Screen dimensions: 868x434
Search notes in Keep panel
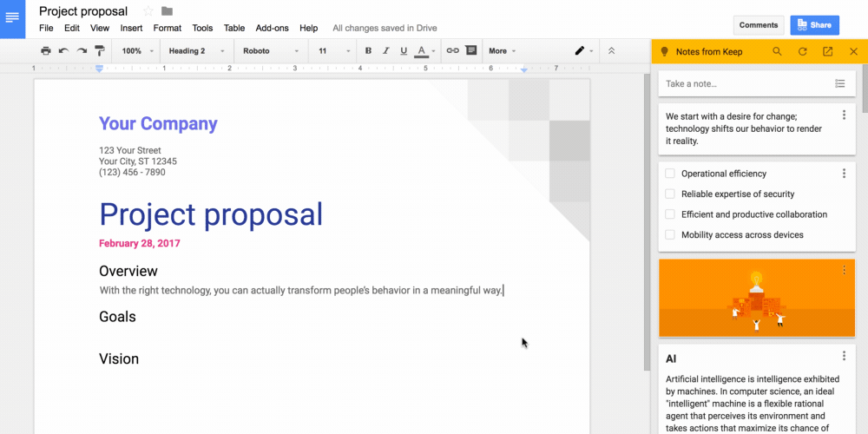tap(777, 52)
